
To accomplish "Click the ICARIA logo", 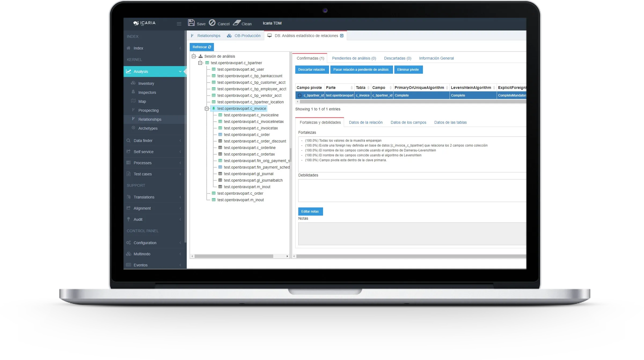I will pyautogui.click(x=144, y=23).
